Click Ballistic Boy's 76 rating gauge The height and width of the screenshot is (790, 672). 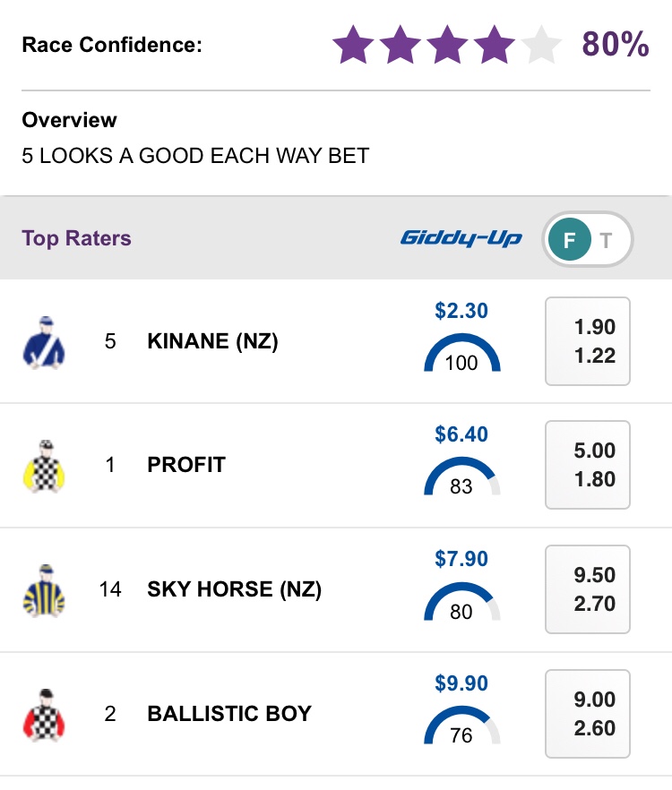click(461, 727)
